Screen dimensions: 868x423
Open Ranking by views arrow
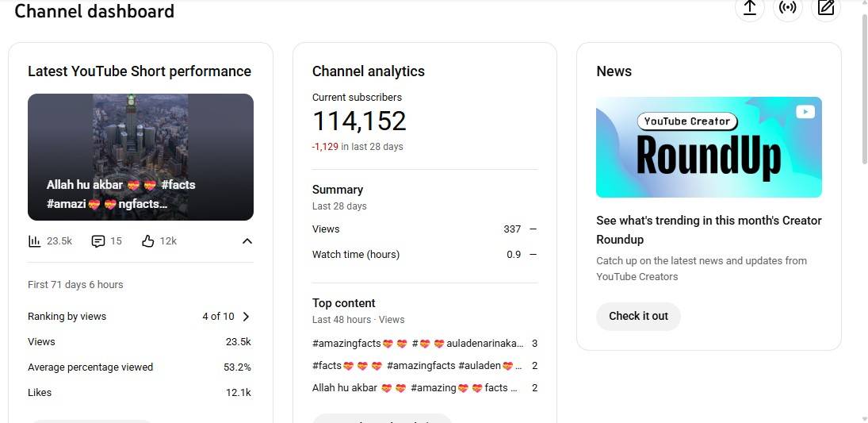click(246, 317)
